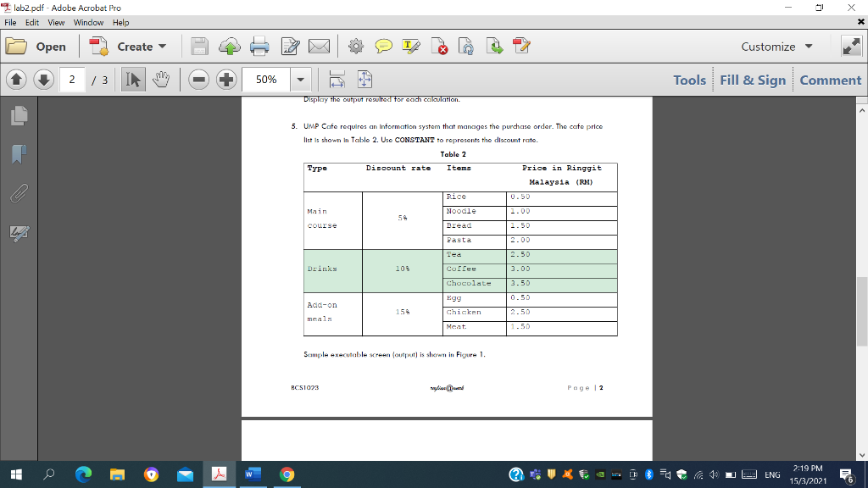Click the scrollbar up arrow
This screenshot has width=868, height=488.
click(x=862, y=111)
